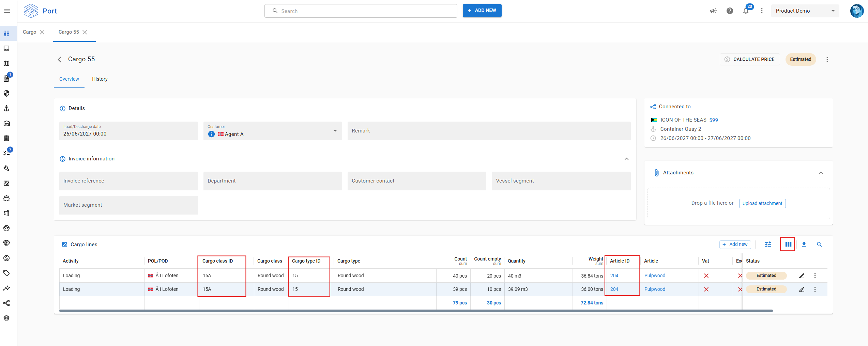868x346 pixels.
Task: Open the dashboard grid icon in sidebar
Action: (6, 33)
